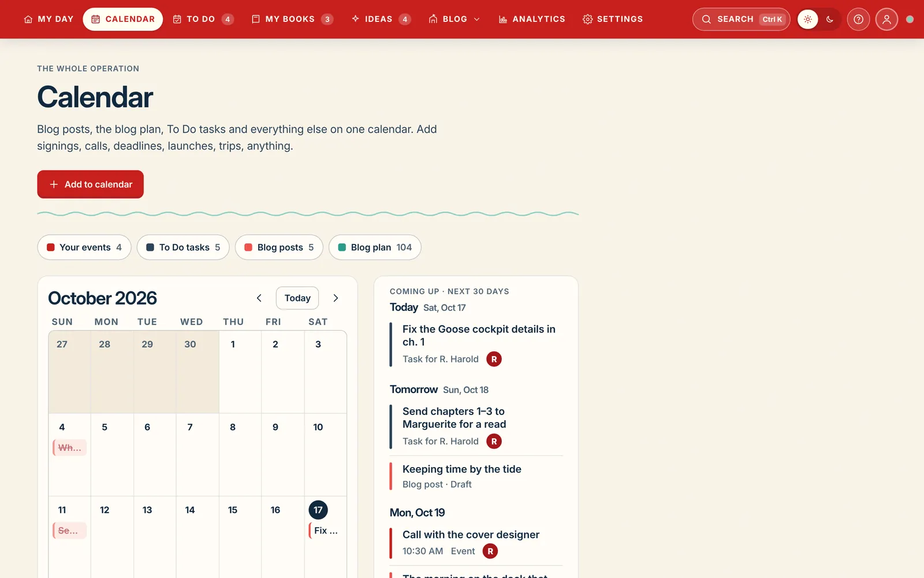Switch to light mode sun icon

click(808, 19)
